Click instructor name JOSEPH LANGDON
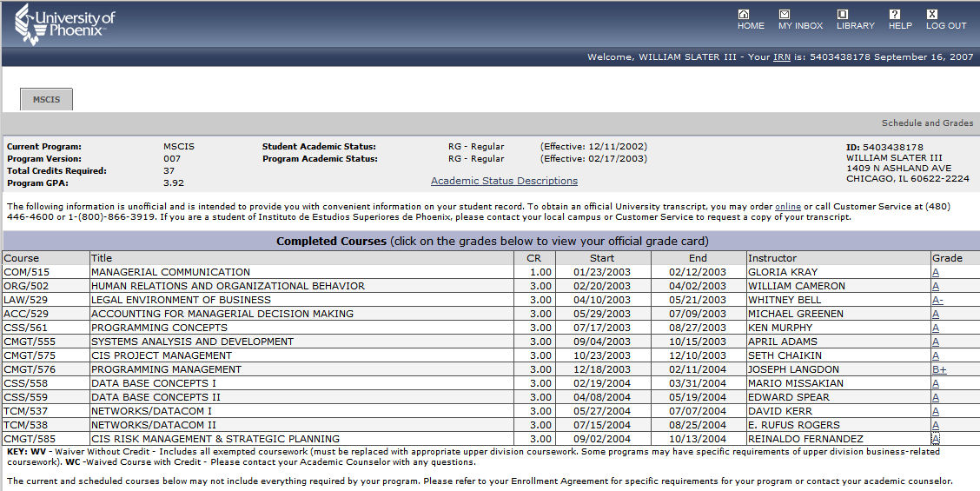 click(x=794, y=369)
